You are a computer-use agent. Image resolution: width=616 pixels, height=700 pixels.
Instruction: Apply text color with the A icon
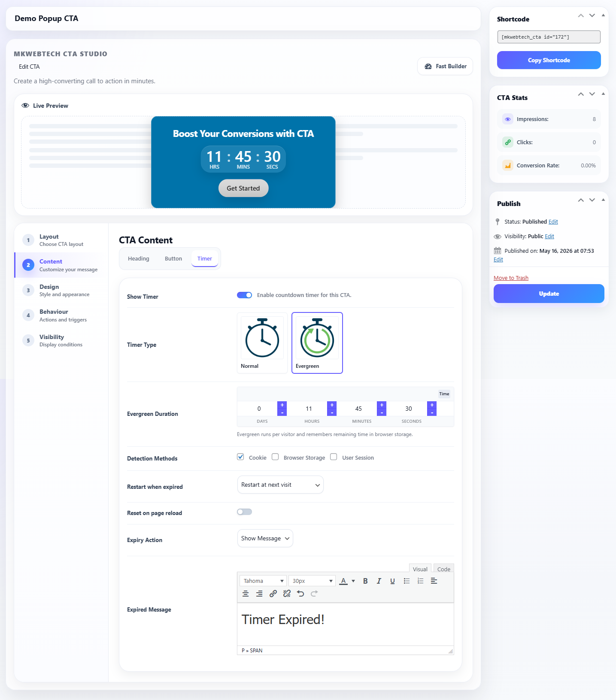(x=343, y=581)
